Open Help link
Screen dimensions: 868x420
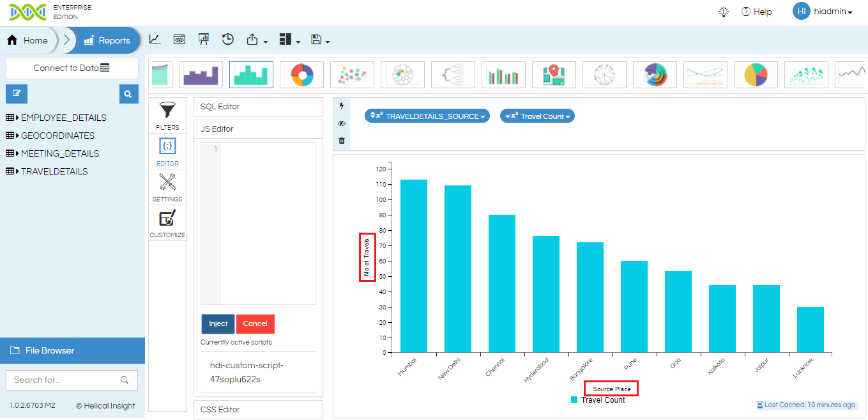click(x=757, y=12)
